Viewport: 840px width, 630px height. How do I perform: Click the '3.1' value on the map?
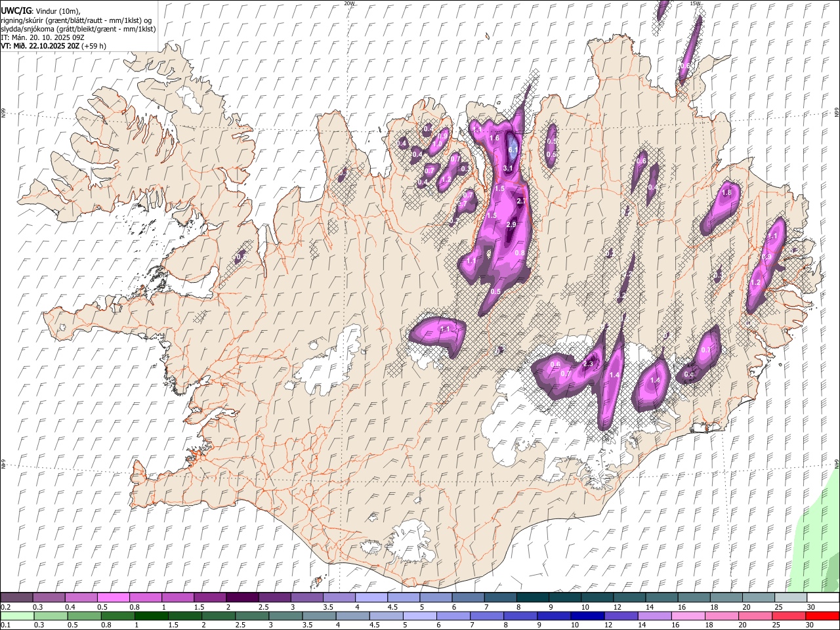tap(507, 169)
